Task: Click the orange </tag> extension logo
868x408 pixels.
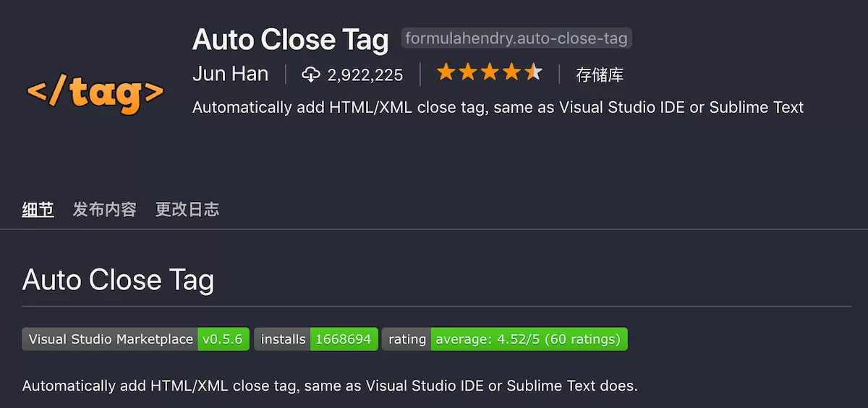Action: point(95,93)
